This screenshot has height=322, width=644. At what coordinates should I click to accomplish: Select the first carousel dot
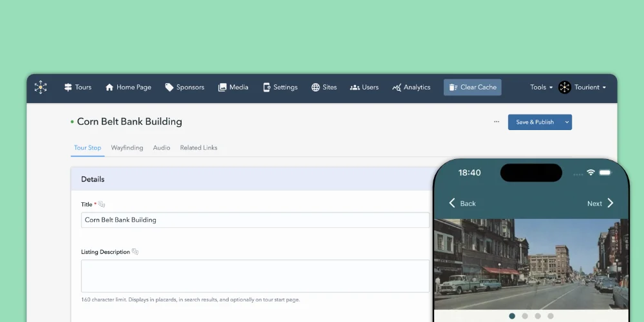click(512, 316)
